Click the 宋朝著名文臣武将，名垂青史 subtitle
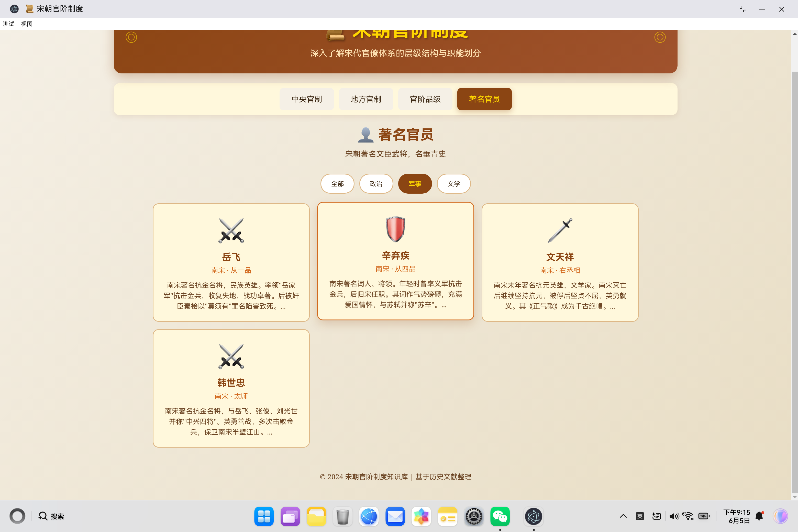Screen dimensions: 798x532 pyautogui.click(x=395, y=154)
